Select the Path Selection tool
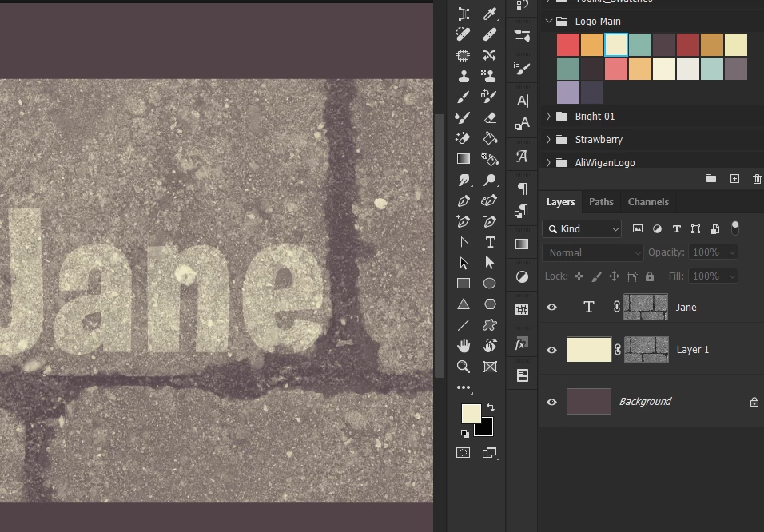 (x=464, y=263)
